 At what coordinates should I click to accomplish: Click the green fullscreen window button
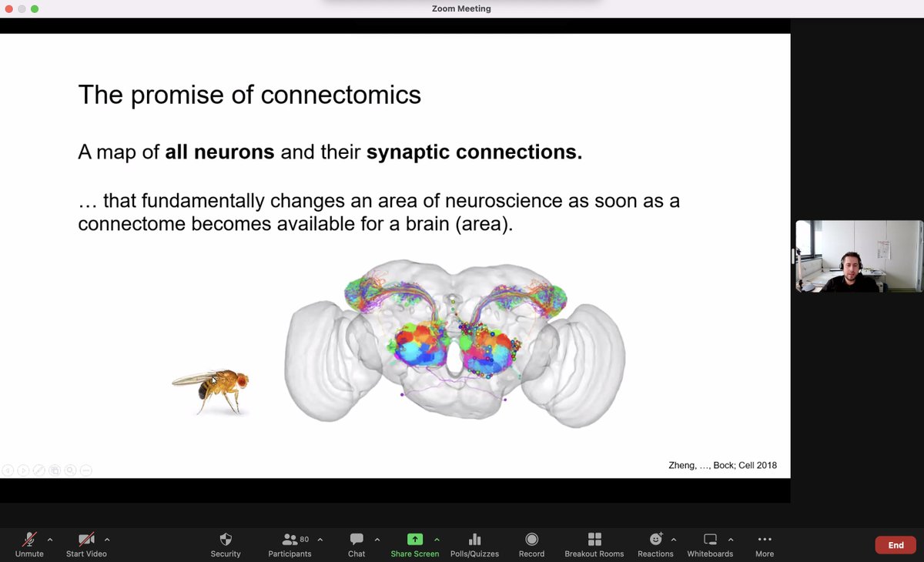(35, 8)
